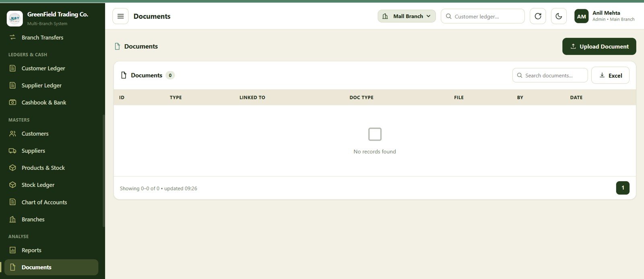Click the Customer ledger search field

coord(483,16)
